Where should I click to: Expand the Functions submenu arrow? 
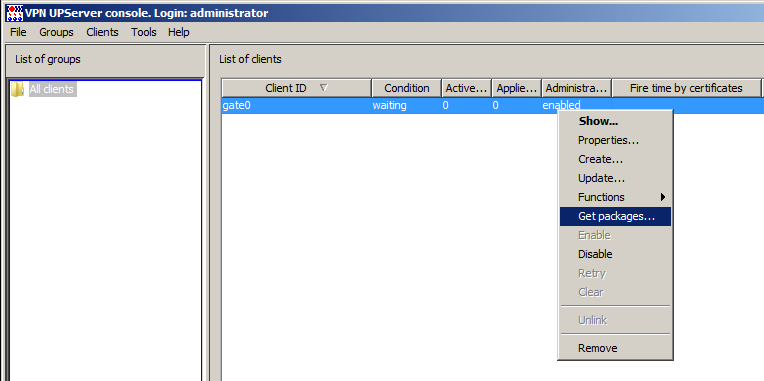pos(663,197)
